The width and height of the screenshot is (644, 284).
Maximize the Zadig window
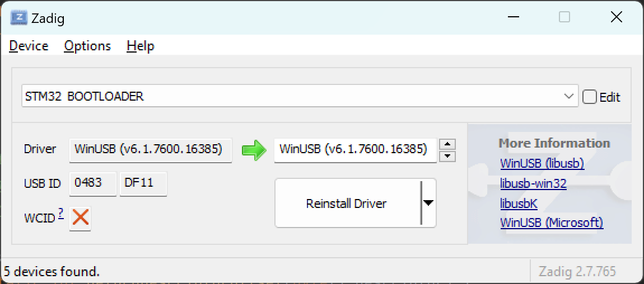pyautogui.click(x=564, y=17)
